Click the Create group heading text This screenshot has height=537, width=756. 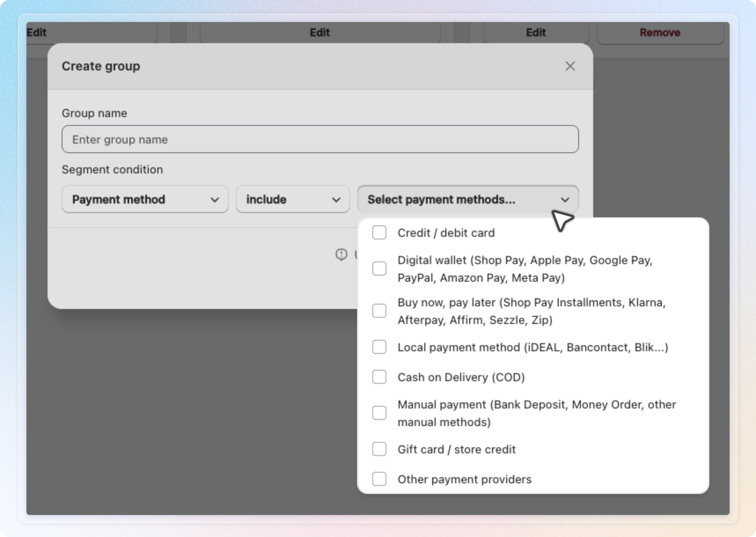tap(101, 66)
